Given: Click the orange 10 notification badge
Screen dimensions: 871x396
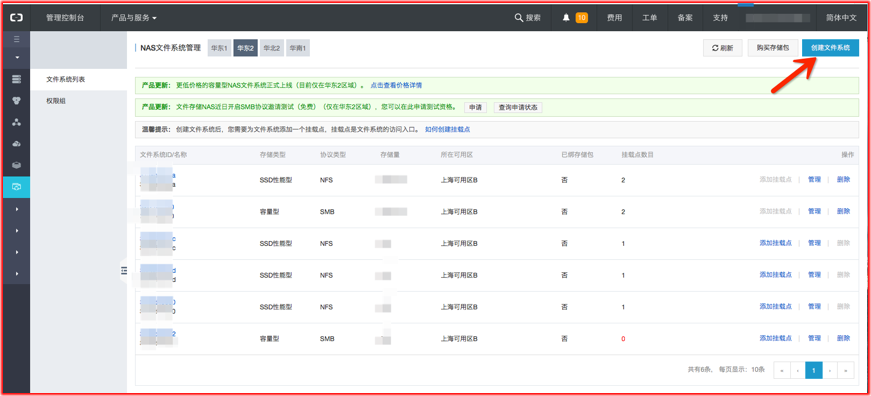Looking at the screenshot, I should click(x=582, y=18).
